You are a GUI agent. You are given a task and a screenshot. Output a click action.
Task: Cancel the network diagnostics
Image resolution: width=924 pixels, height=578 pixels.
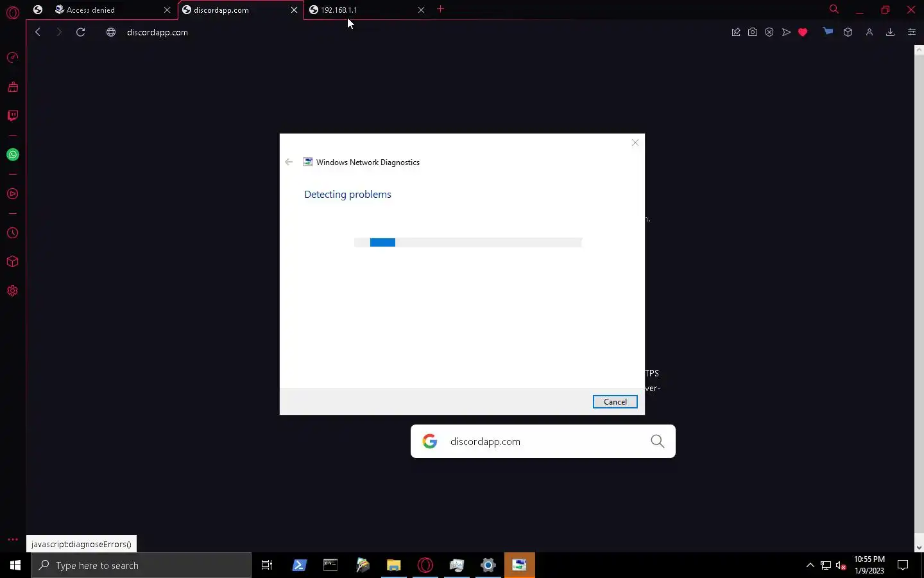pyautogui.click(x=615, y=401)
